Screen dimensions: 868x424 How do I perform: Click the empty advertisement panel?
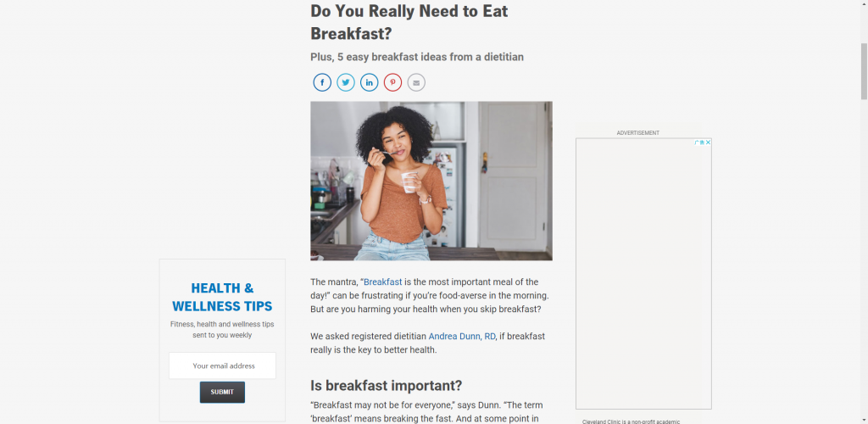coord(643,273)
